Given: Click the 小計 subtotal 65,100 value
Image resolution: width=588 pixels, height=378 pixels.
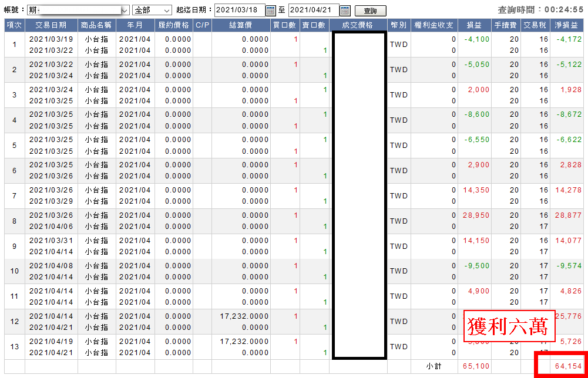Looking at the screenshot, I should pos(476,366).
